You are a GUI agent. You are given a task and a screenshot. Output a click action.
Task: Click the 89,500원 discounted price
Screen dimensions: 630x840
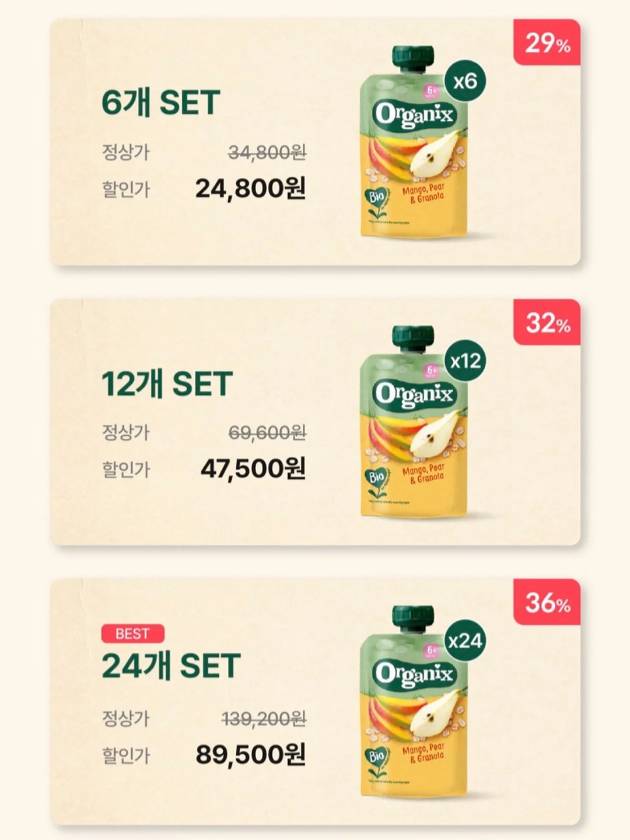click(250, 754)
